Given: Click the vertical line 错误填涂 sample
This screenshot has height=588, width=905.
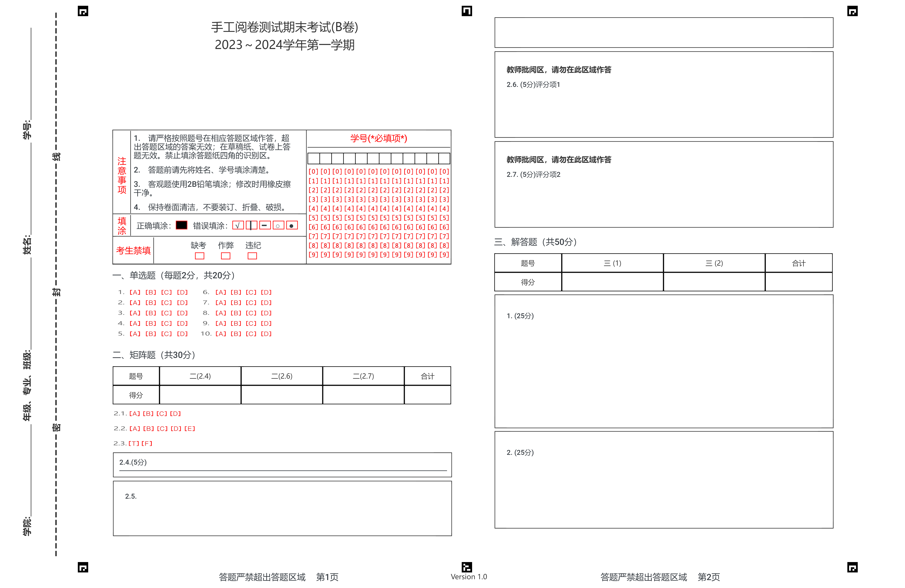Looking at the screenshot, I should pyautogui.click(x=251, y=225).
